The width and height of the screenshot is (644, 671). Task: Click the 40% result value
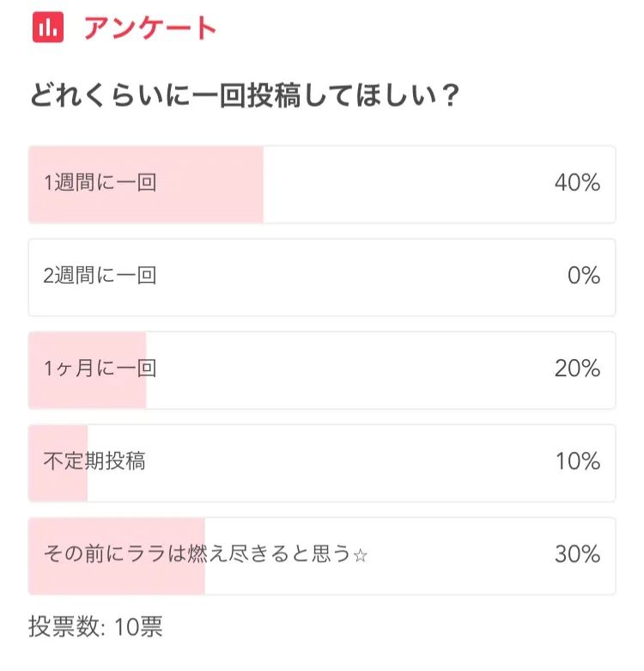pyautogui.click(x=577, y=183)
